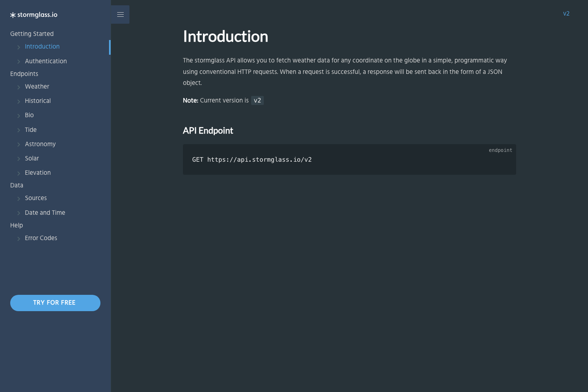Select Tide from the Endpoints menu
The height and width of the screenshot is (392, 588).
(31, 129)
